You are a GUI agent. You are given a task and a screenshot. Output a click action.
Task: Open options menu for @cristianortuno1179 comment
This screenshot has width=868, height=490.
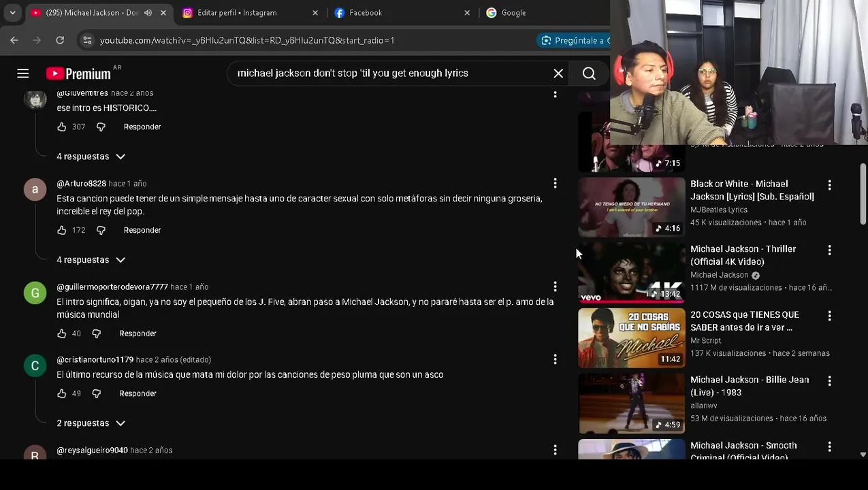[x=555, y=359]
